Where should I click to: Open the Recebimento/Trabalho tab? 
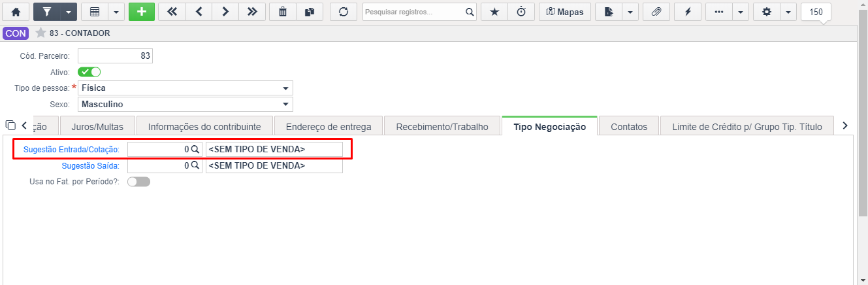[442, 127]
